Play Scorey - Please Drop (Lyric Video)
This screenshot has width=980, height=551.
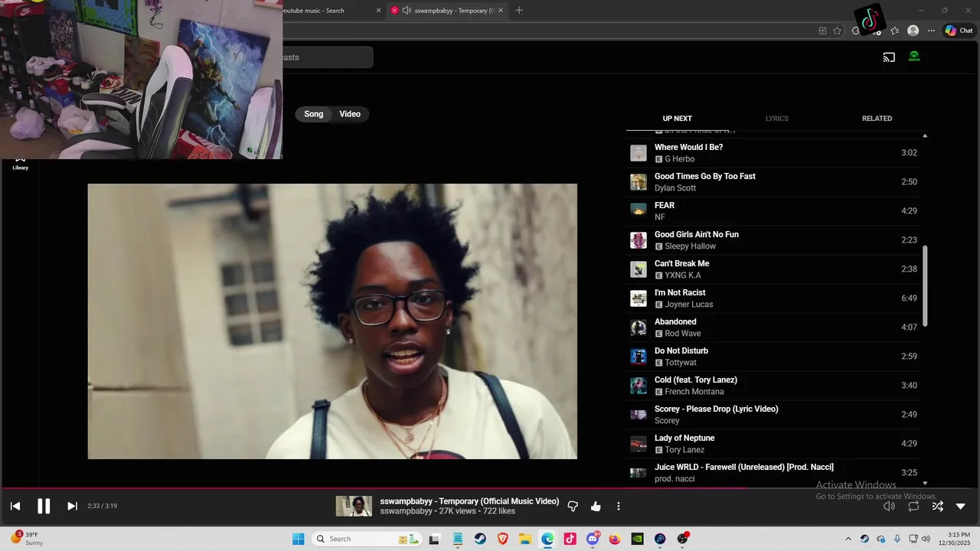[x=773, y=415]
